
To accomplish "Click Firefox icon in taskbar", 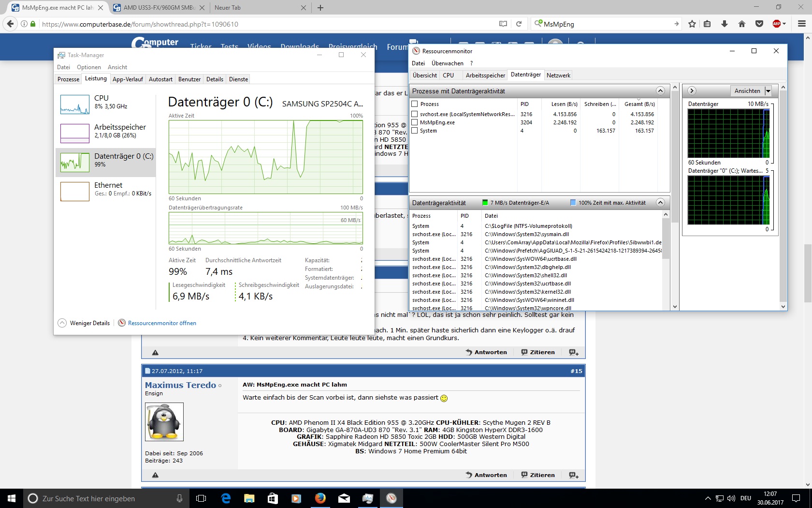I will tap(320, 498).
